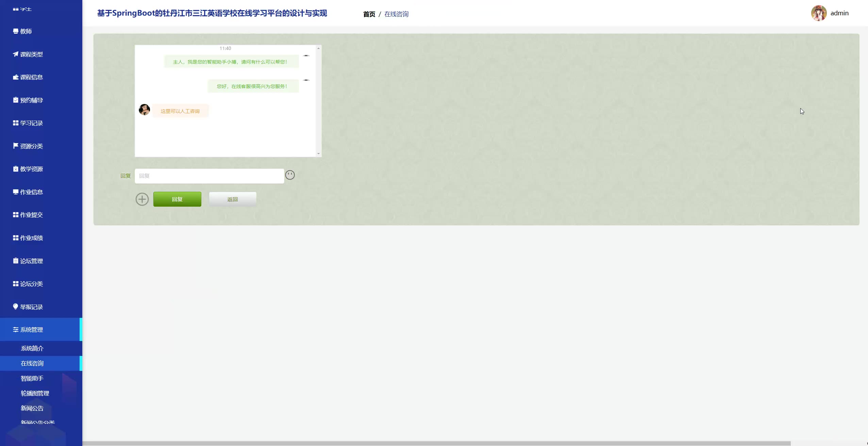This screenshot has width=868, height=446.
Task: Select 系统简介 in the sidebar
Action: [x=32, y=348]
